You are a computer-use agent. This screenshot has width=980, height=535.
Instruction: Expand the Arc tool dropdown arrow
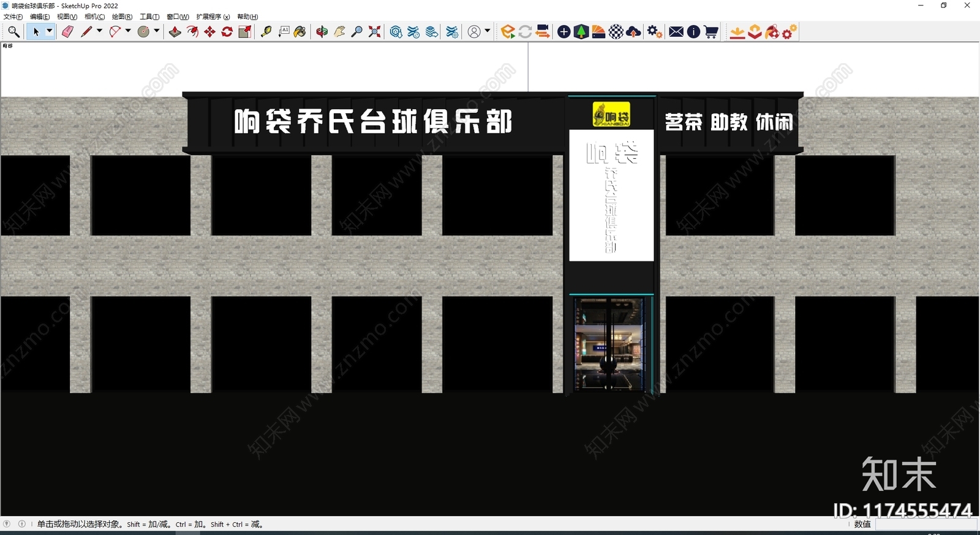click(x=128, y=31)
